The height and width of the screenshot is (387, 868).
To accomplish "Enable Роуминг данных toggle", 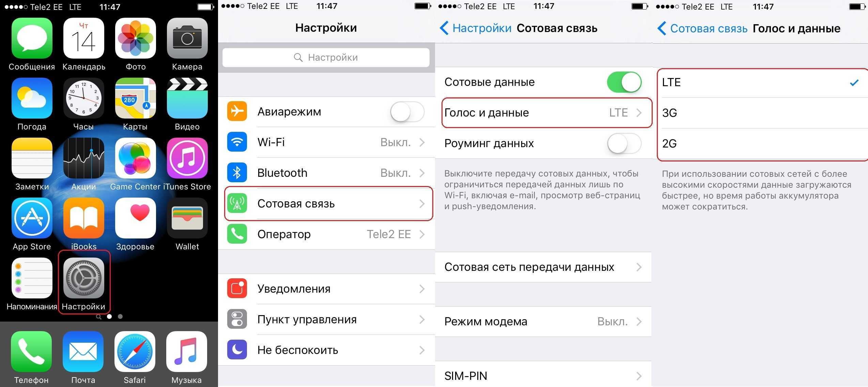I will (624, 143).
